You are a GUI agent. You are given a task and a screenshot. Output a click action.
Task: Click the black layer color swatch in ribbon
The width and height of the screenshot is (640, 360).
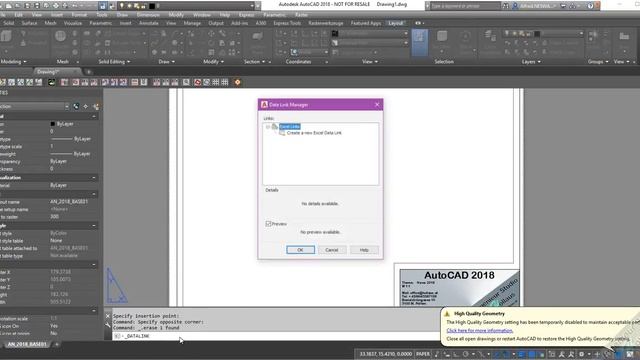click(537, 33)
